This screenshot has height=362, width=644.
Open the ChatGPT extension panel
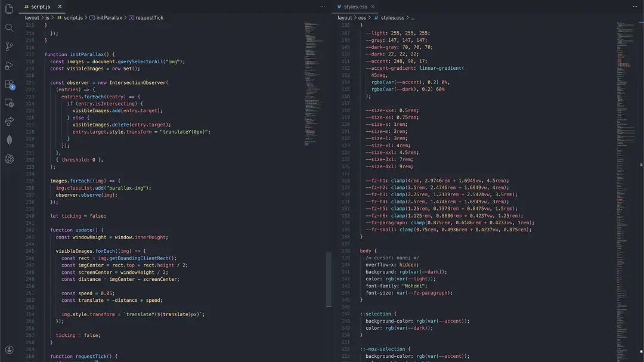[9, 159]
